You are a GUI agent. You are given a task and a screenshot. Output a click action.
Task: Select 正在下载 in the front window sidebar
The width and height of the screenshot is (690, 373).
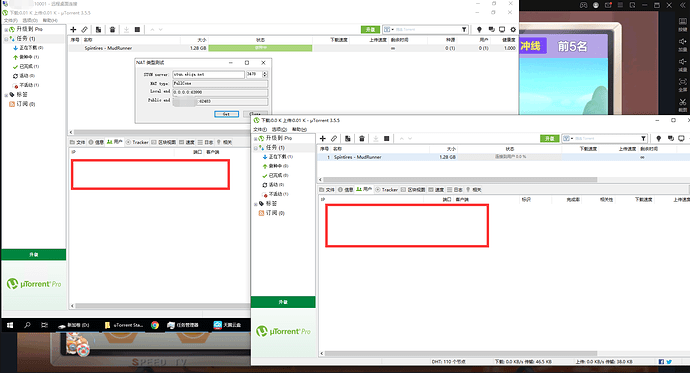278,157
